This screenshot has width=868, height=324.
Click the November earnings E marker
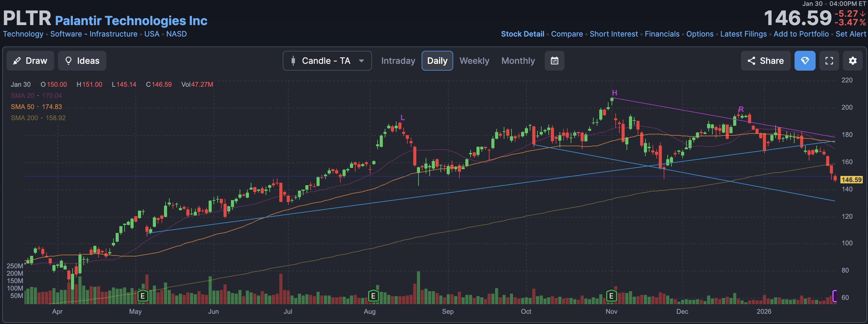[x=611, y=296]
